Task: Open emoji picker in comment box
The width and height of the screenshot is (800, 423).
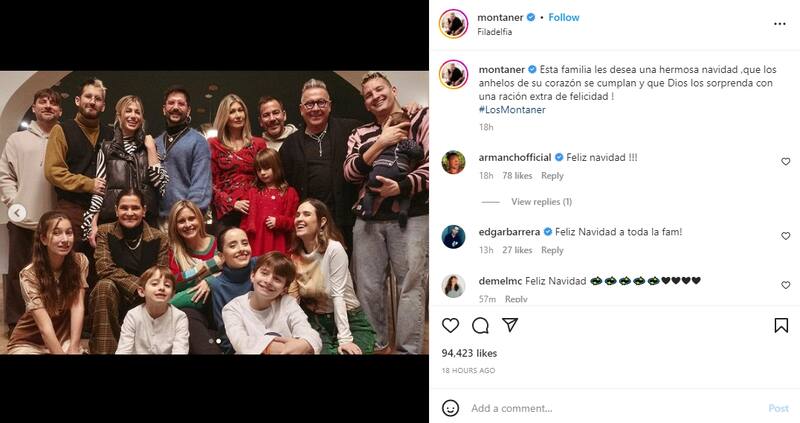Action: click(451, 408)
